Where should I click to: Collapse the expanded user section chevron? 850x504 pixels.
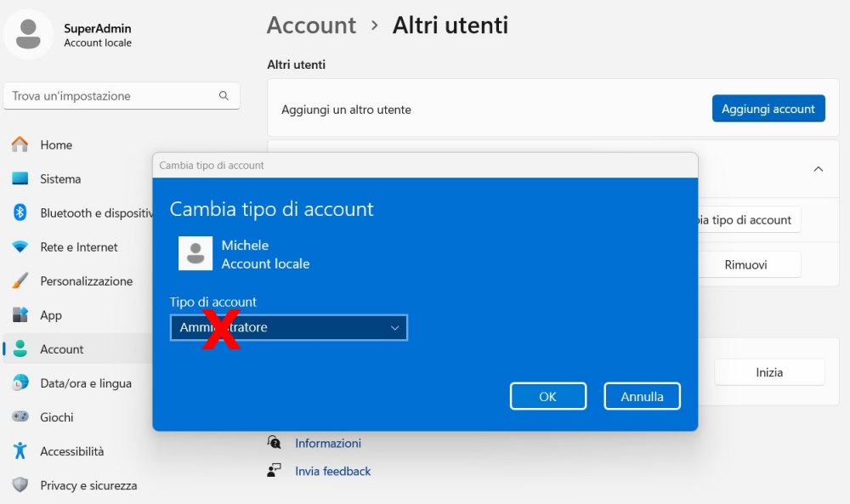818,169
